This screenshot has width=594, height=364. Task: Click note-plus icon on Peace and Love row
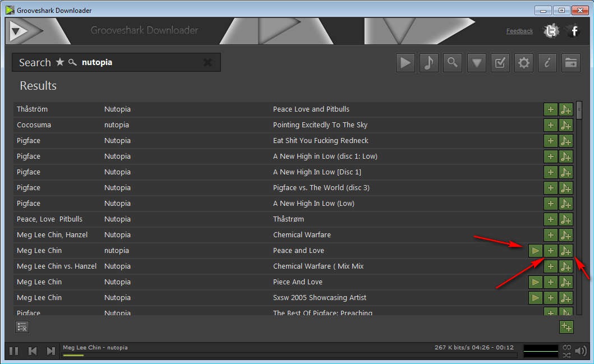(566, 251)
